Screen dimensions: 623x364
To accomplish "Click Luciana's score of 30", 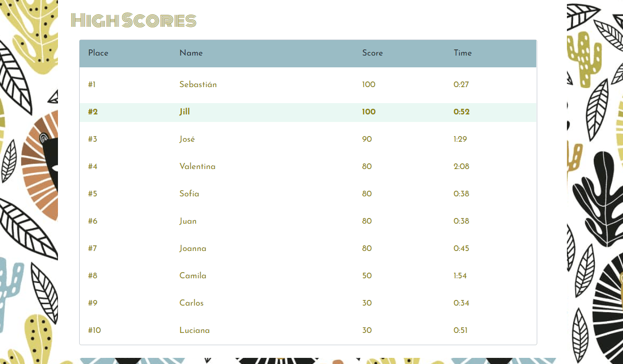I will click(x=367, y=331).
